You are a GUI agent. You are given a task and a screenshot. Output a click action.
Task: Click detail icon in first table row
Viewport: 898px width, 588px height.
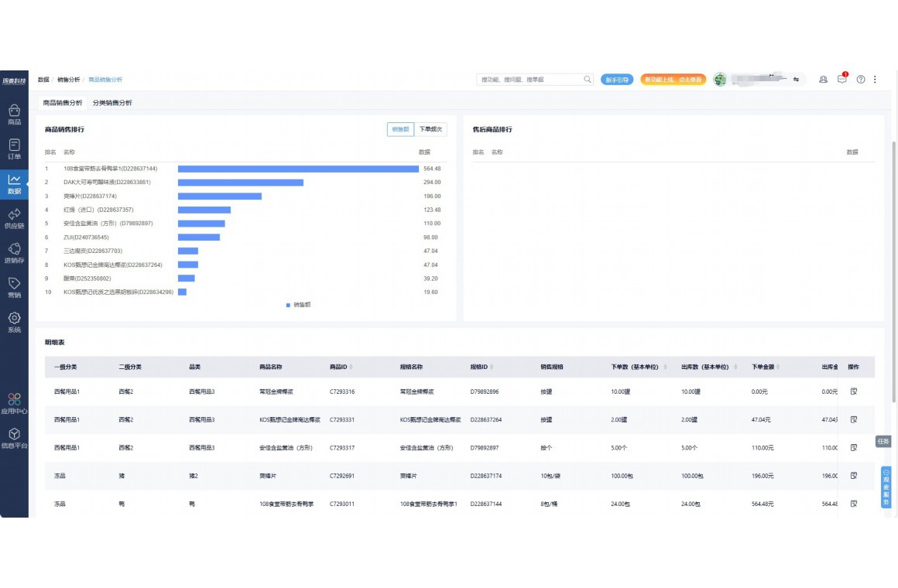[853, 391]
